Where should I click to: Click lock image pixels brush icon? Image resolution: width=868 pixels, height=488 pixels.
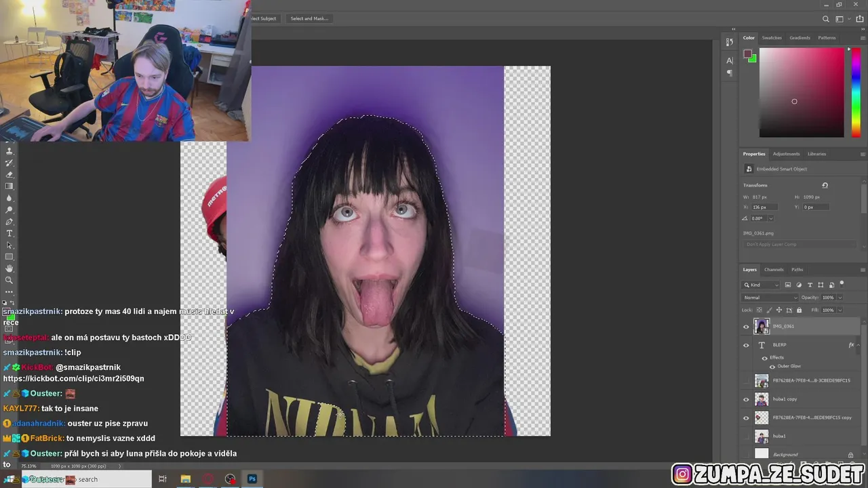tap(769, 310)
